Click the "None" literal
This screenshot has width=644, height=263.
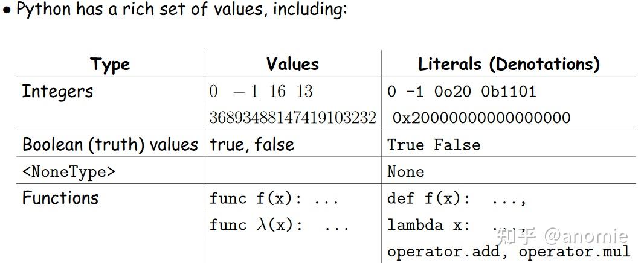pos(405,172)
